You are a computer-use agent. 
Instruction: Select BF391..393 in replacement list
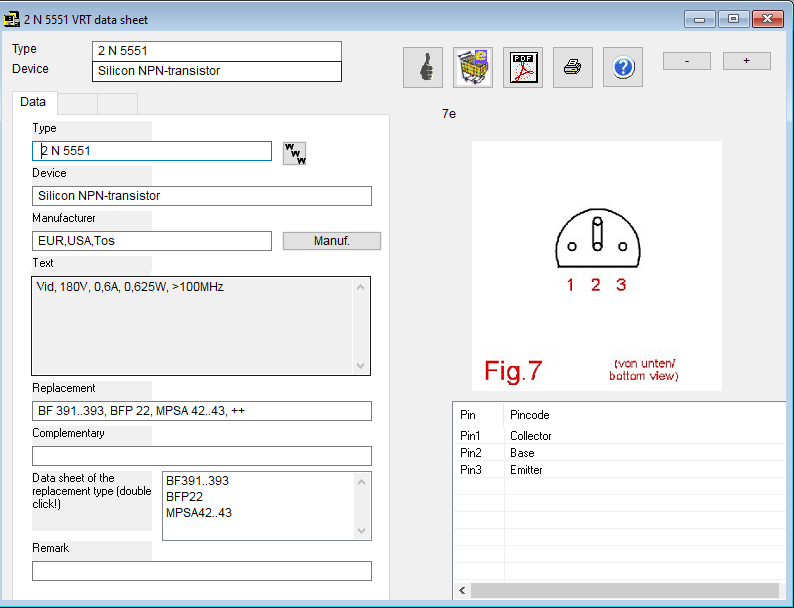click(197, 481)
